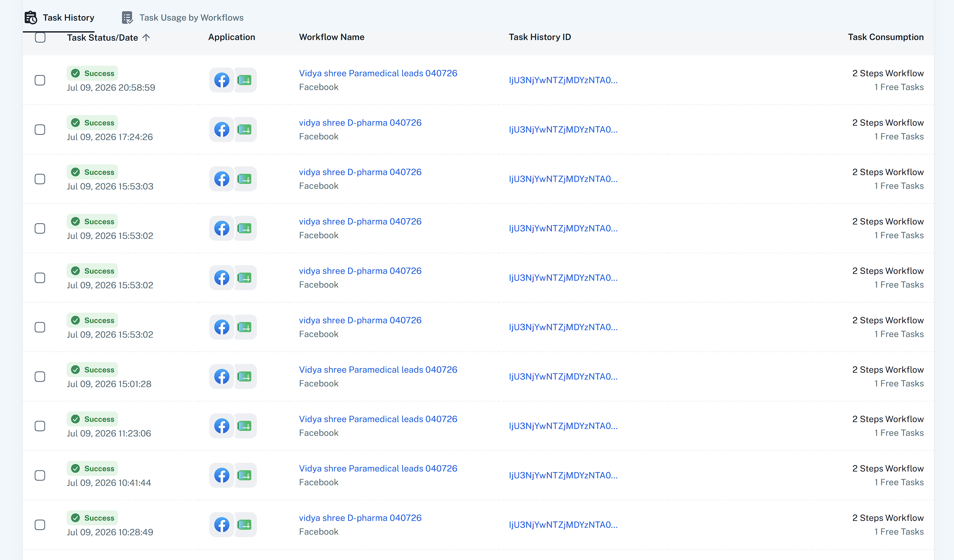Open Task History ID link for 11:23:06 row
Image resolution: width=954 pixels, height=560 pixels.
[563, 426]
